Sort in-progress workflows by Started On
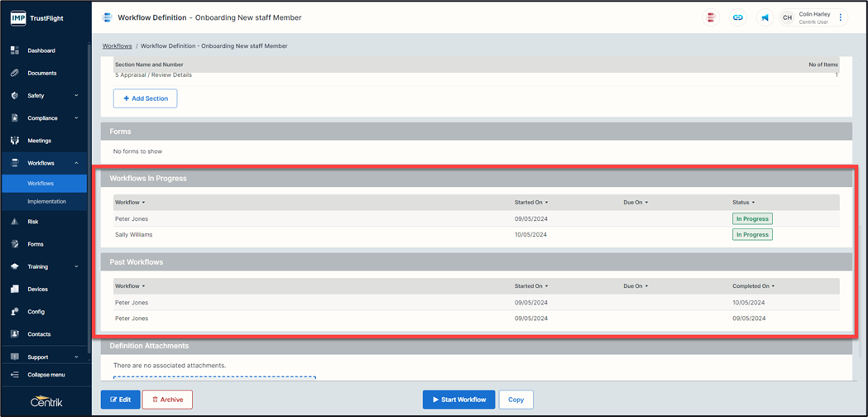This screenshot has height=417, width=868. pos(530,203)
